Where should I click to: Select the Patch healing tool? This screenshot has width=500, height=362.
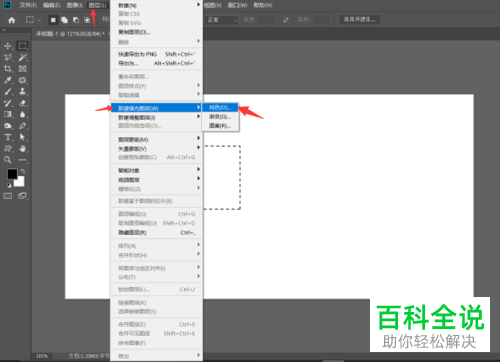coord(22,80)
